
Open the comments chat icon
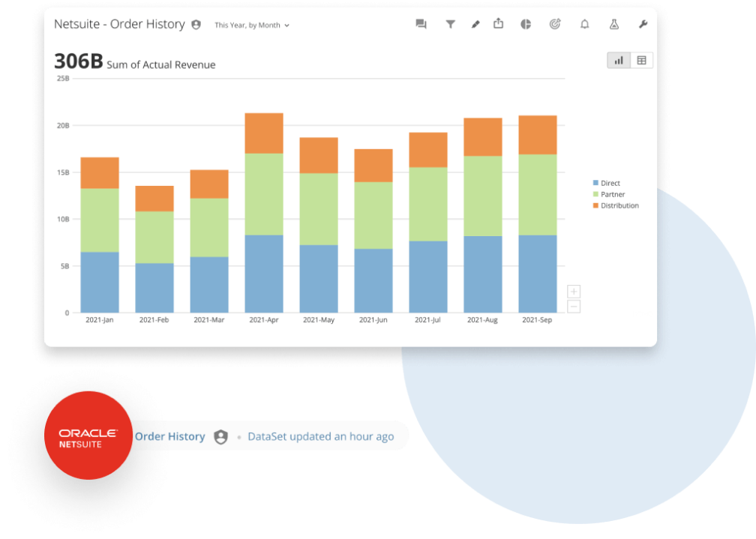(x=421, y=24)
